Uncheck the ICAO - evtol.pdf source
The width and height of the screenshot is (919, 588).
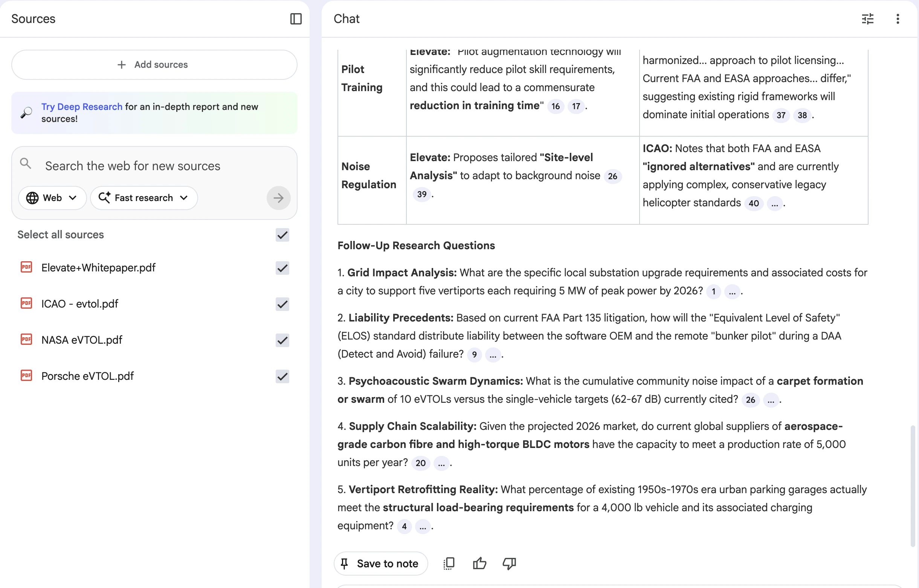point(282,304)
